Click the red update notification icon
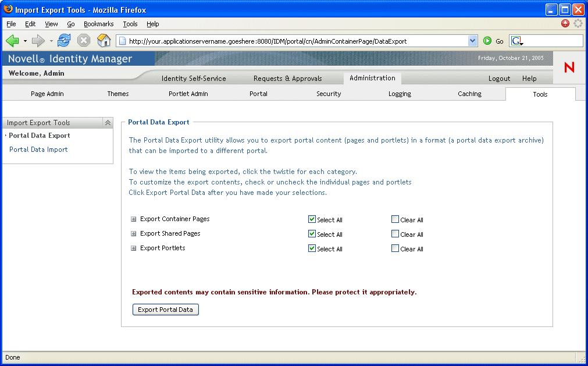Image resolution: width=588 pixels, height=366 pixels. pos(565,24)
